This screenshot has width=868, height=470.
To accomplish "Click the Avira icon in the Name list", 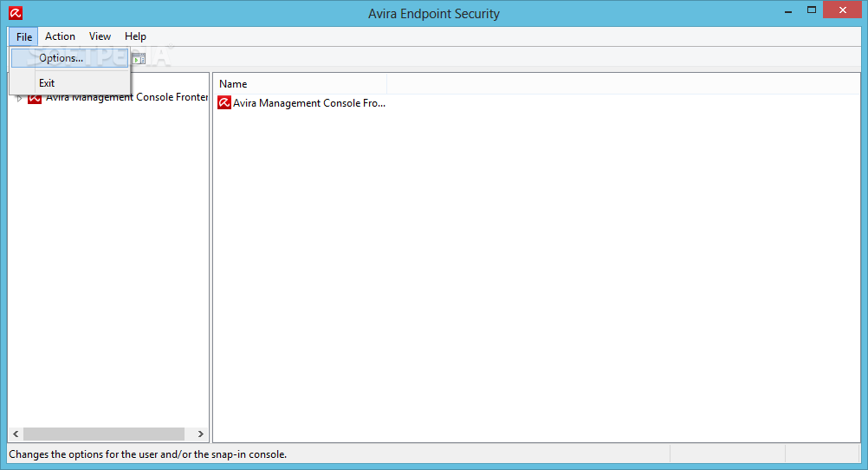I will [224, 102].
